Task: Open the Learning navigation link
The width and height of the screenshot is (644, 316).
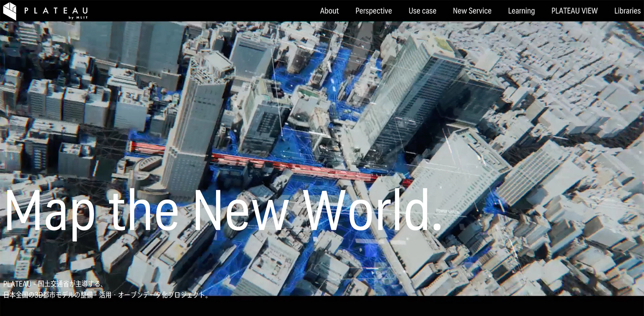Action: (x=521, y=11)
